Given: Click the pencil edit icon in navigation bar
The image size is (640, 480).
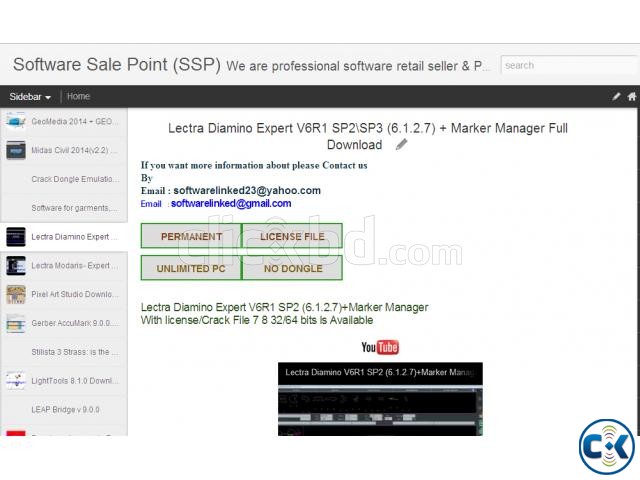Looking at the screenshot, I should tap(616, 96).
